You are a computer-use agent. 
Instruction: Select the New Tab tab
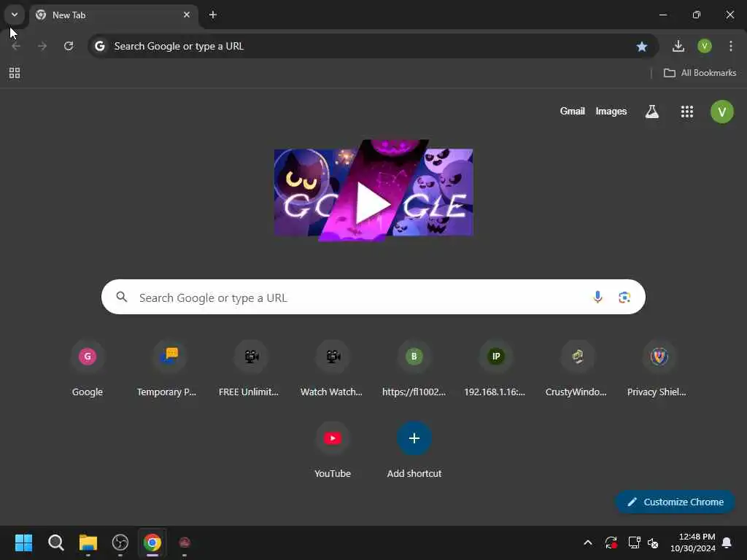[113, 15]
